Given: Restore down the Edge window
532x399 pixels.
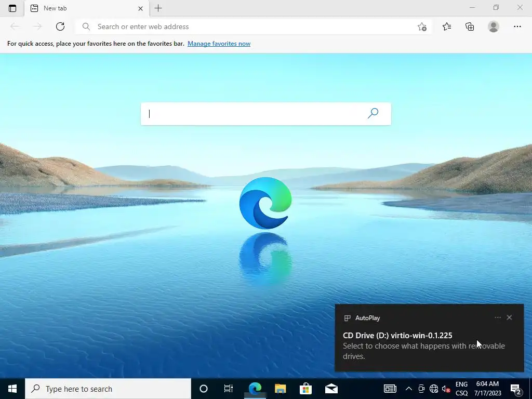Looking at the screenshot, I should click(x=496, y=7).
